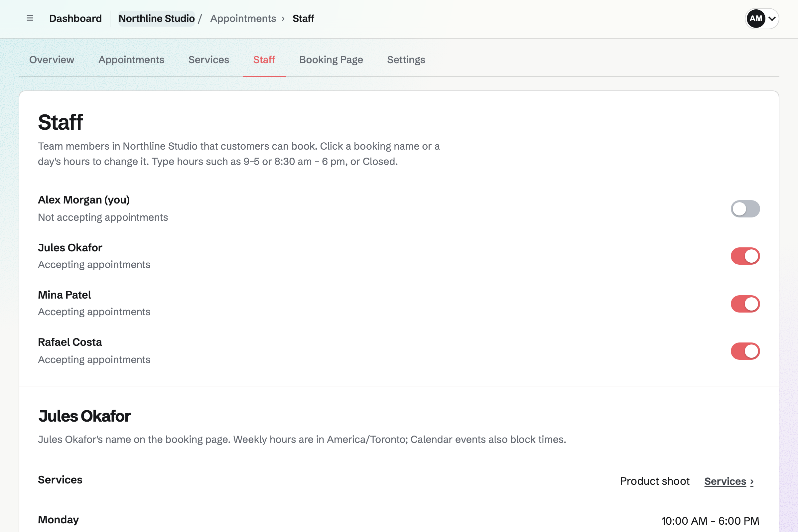Viewport: 798px width, 532px height.
Task: Follow the Services link for Jules Okafor
Action: click(729, 481)
